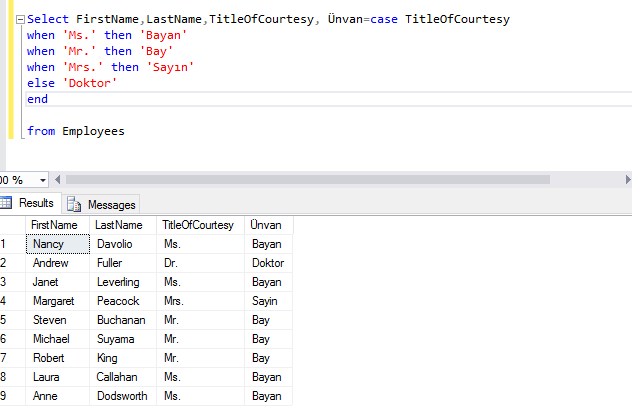Select the Margaret cell
632x414 pixels.
pyautogui.click(x=58, y=301)
